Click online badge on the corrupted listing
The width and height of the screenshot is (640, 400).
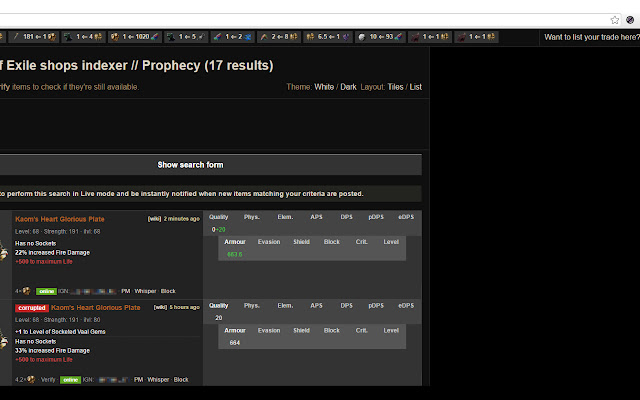[70, 380]
